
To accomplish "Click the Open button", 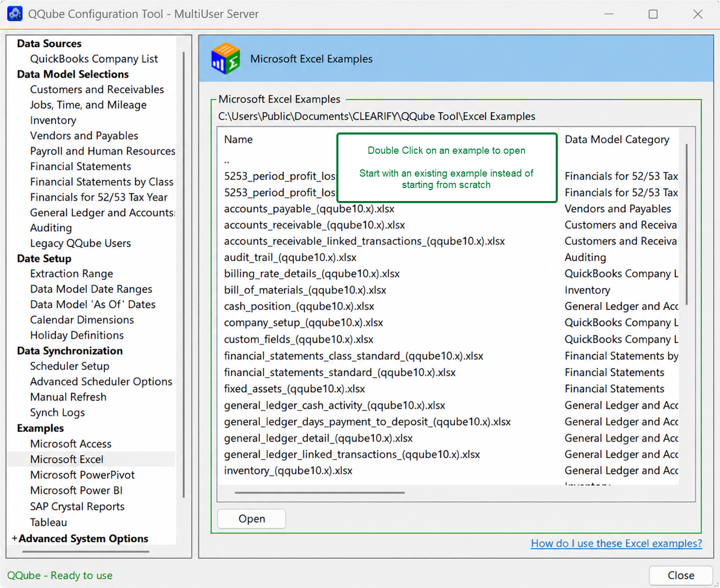I will (x=252, y=519).
